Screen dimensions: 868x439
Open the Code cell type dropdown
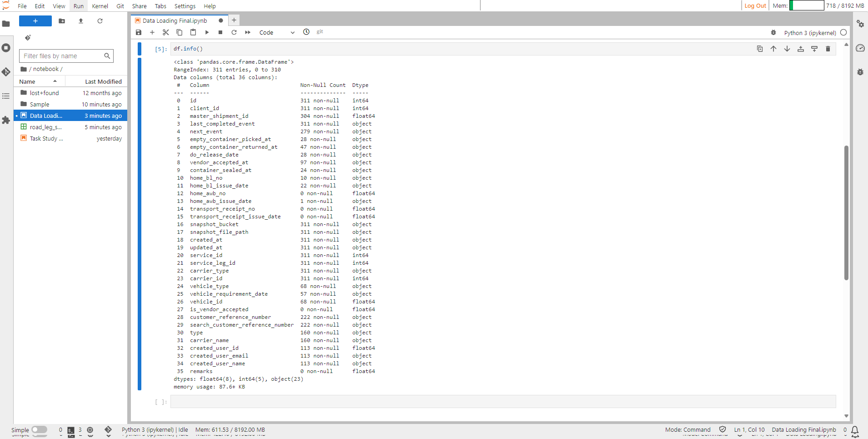tap(276, 32)
